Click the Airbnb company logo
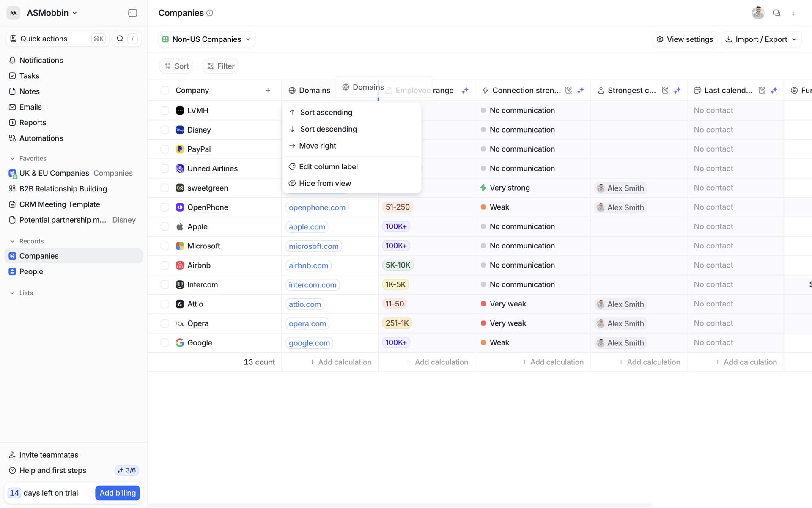 pyautogui.click(x=180, y=265)
